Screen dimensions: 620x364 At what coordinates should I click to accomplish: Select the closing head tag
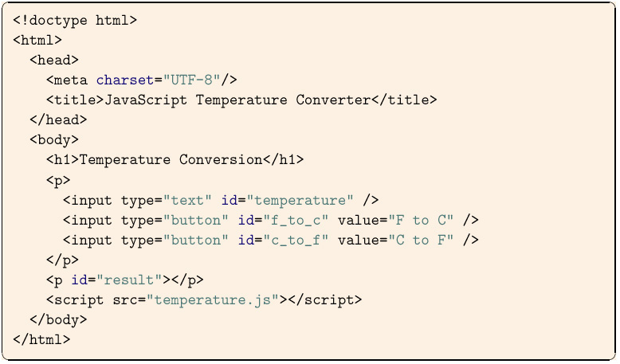point(58,119)
